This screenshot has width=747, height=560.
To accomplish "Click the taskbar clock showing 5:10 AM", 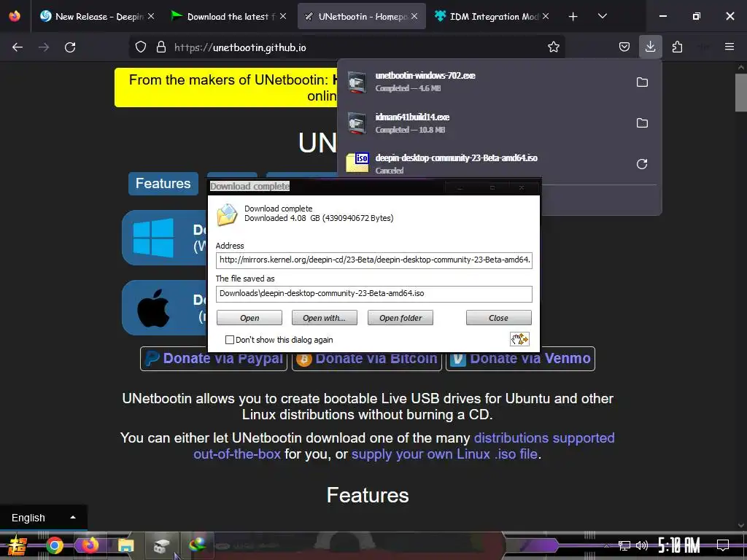I will 679,545.
